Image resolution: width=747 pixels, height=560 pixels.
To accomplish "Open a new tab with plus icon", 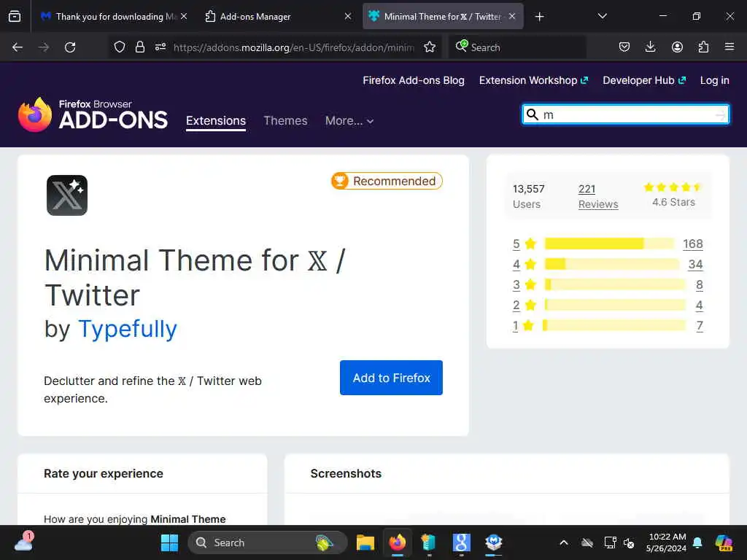I will coord(539,17).
